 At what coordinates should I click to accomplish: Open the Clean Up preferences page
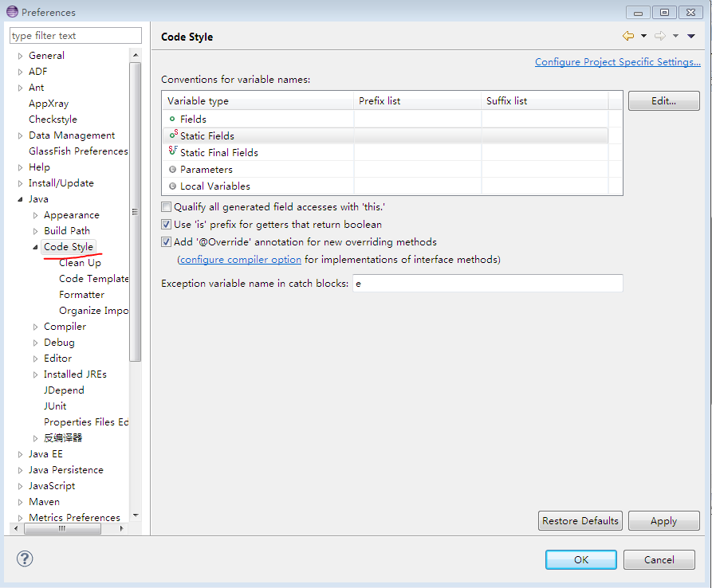click(x=80, y=263)
